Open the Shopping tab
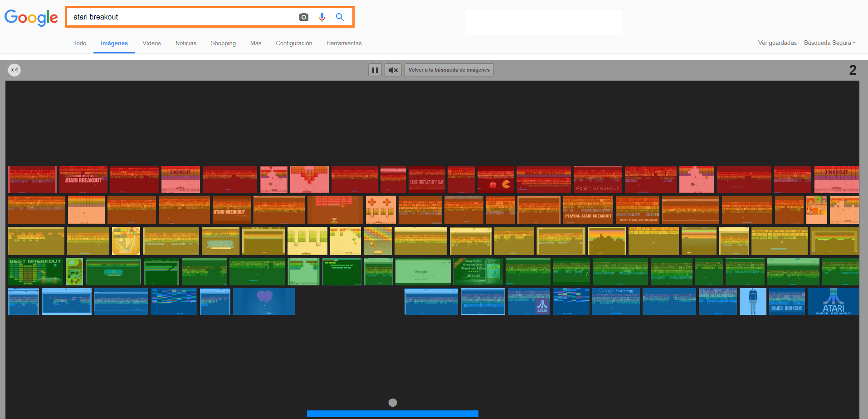The height and width of the screenshot is (419, 868). (x=223, y=43)
